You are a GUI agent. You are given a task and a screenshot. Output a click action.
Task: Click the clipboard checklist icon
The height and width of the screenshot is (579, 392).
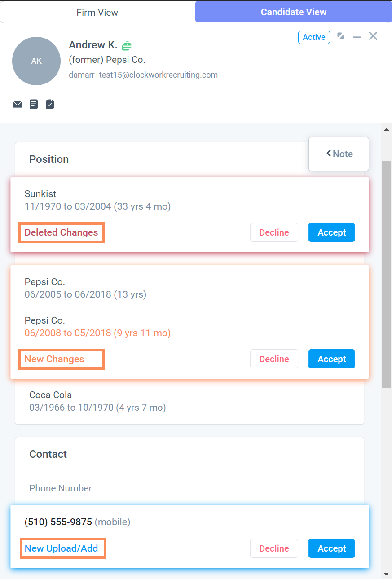coord(50,104)
